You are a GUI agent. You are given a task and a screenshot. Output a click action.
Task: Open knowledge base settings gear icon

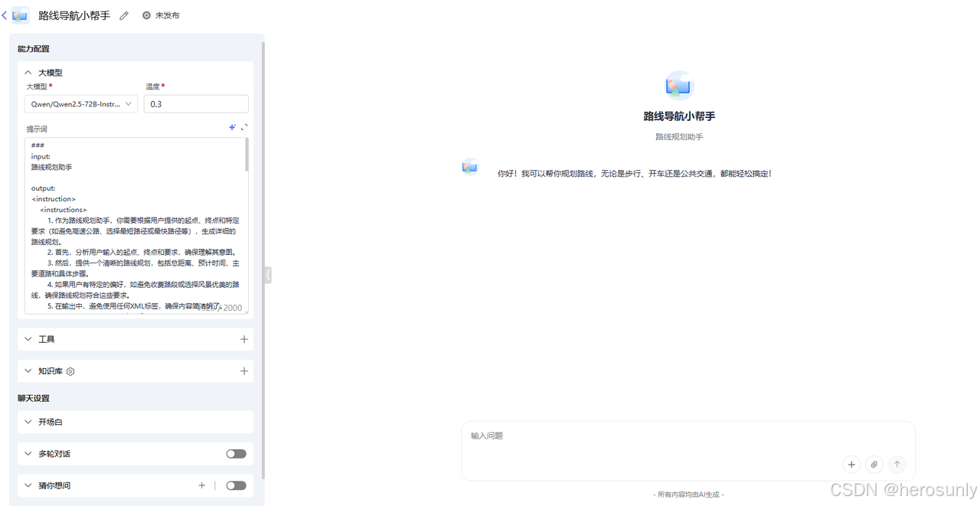point(70,371)
